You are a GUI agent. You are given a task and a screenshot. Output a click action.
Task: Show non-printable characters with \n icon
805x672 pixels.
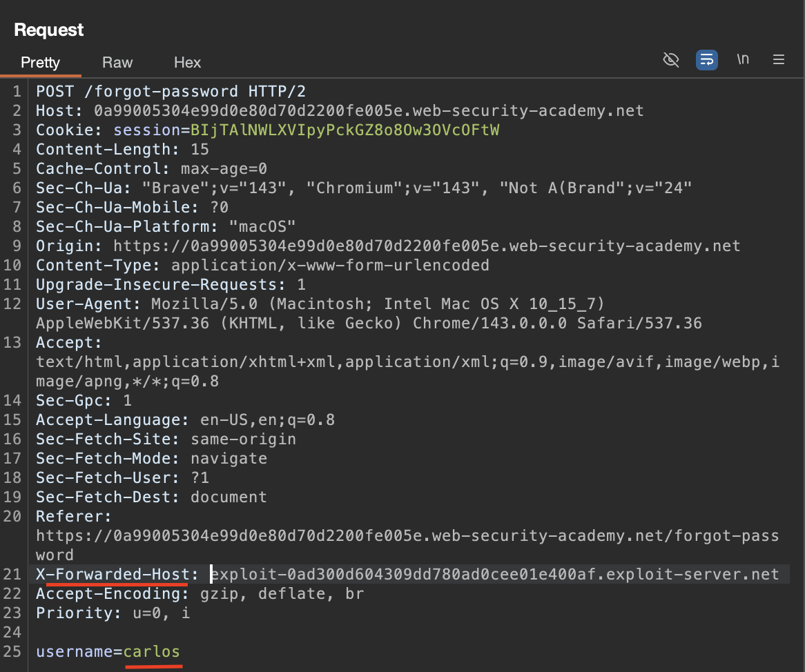743,59
